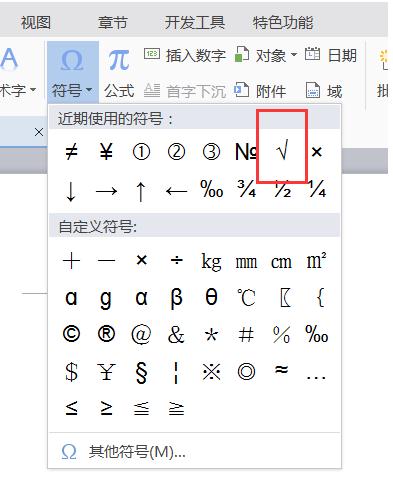Insert × from custom symbols section

click(142, 260)
